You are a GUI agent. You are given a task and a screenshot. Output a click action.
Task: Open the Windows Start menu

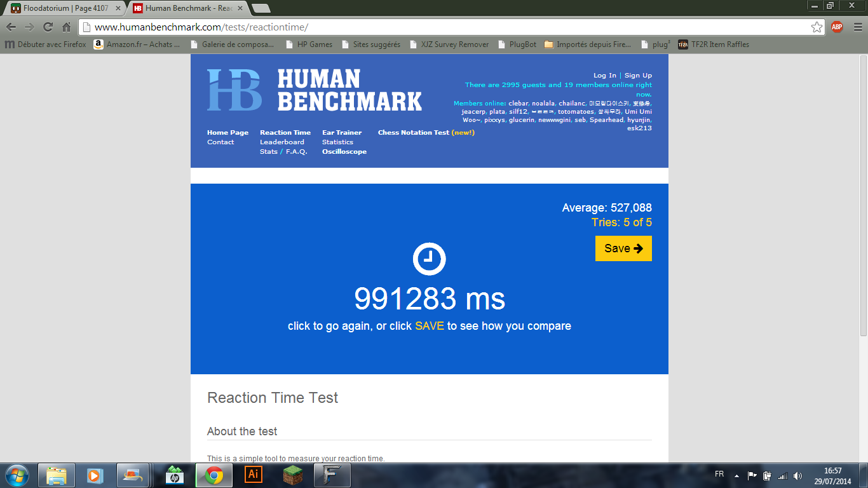tap(17, 475)
